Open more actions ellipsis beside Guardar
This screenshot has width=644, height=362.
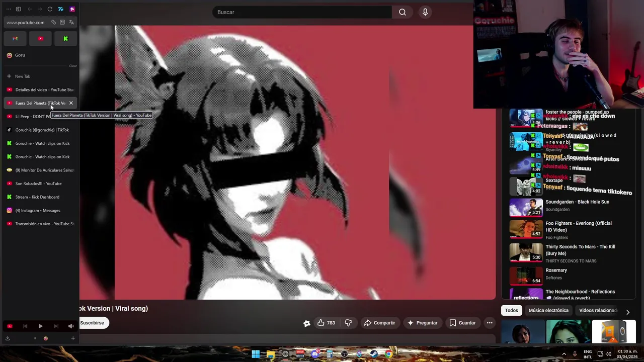click(x=490, y=323)
